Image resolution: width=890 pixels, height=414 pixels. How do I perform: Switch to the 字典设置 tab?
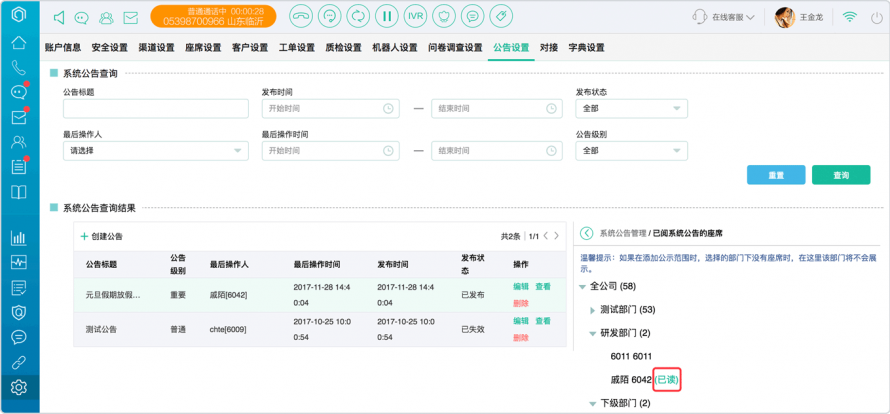pos(586,48)
